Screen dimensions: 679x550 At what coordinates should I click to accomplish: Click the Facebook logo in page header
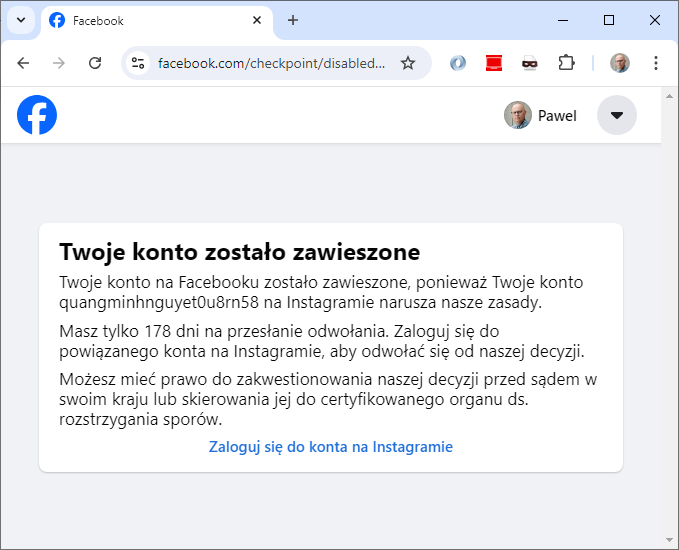[x=37, y=115]
